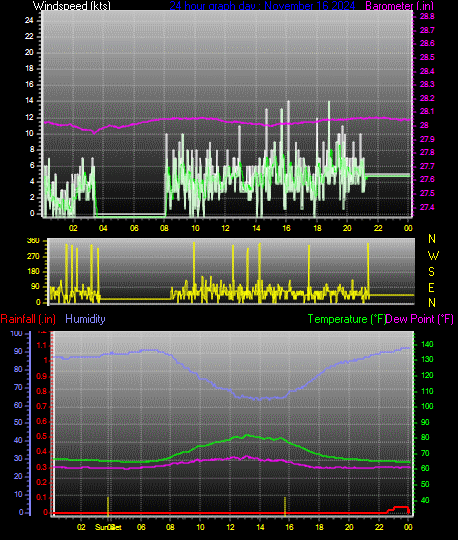Click the sunrise marker line on rainfall chart
The image size is (458, 540).
pyautogui.click(x=108, y=506)
